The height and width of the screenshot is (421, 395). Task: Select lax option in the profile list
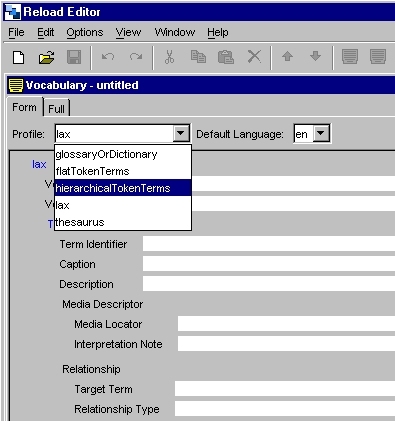[x=123, y=205]
